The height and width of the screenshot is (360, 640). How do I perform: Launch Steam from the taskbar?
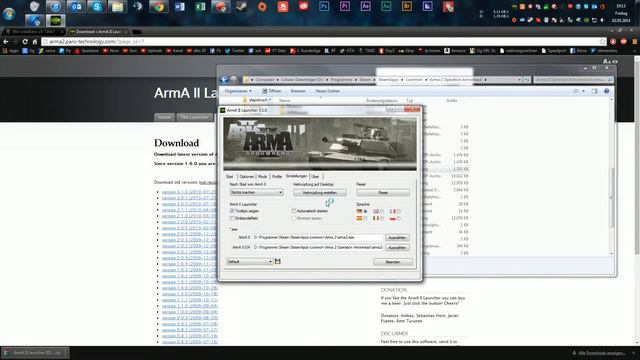click(241, 7)
